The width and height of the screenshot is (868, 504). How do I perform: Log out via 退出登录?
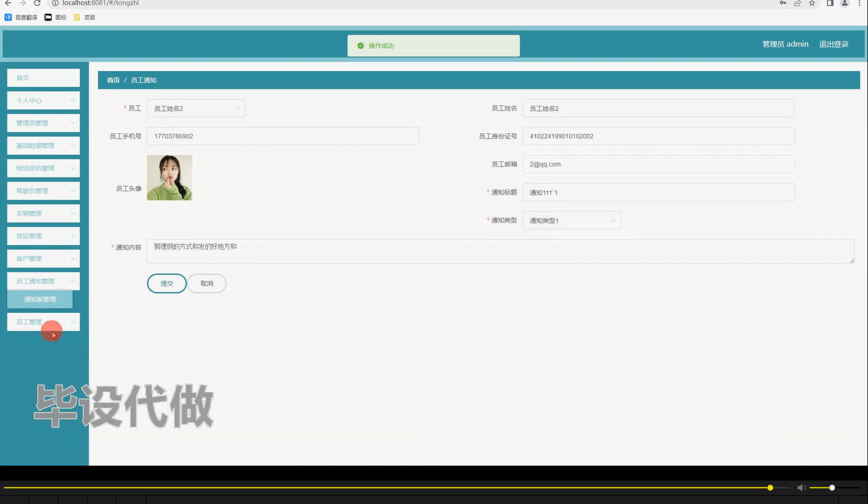834,44
